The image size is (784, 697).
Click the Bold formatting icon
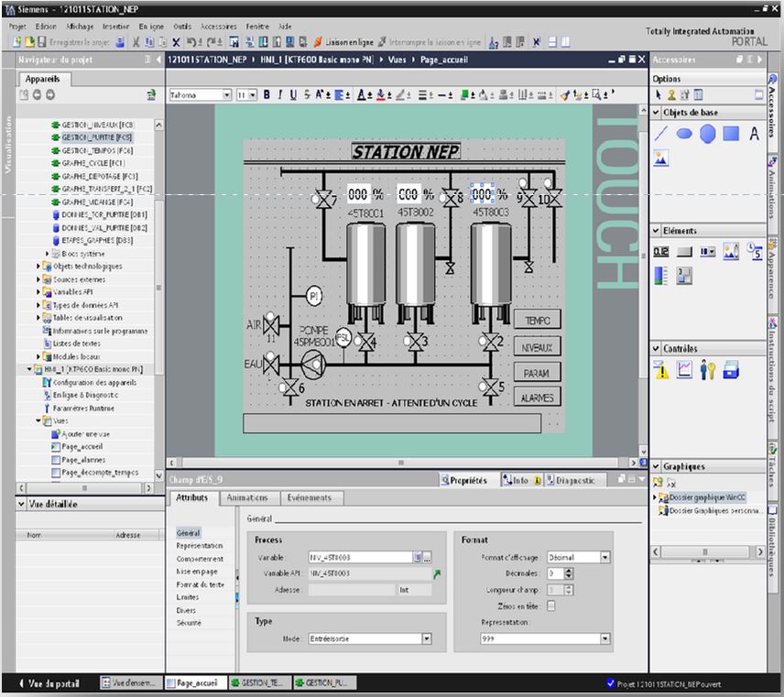coord(267,94)
